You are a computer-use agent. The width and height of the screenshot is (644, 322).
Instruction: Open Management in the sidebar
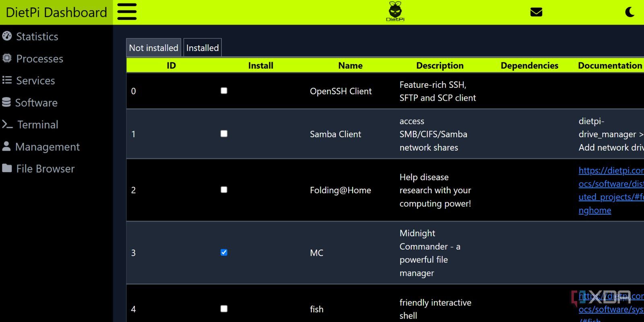(47, 147)
